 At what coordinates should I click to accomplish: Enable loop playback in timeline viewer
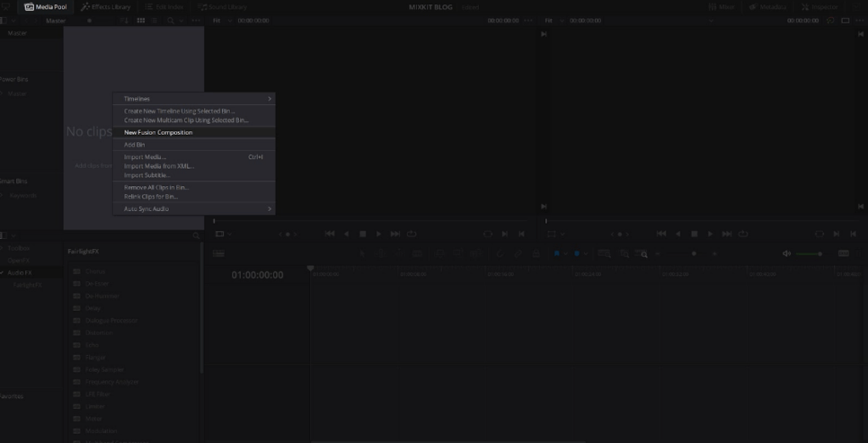pos(743,234)
